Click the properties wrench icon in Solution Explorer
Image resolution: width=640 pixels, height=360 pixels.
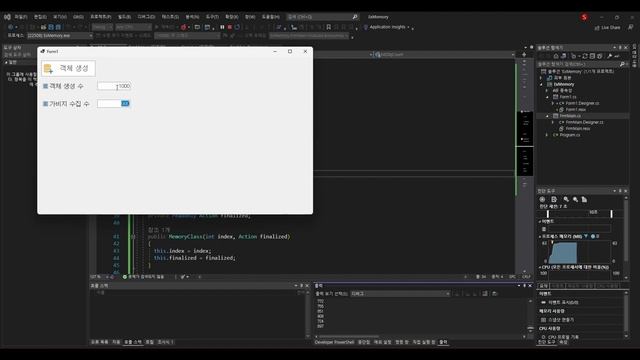tap(609, 56)
